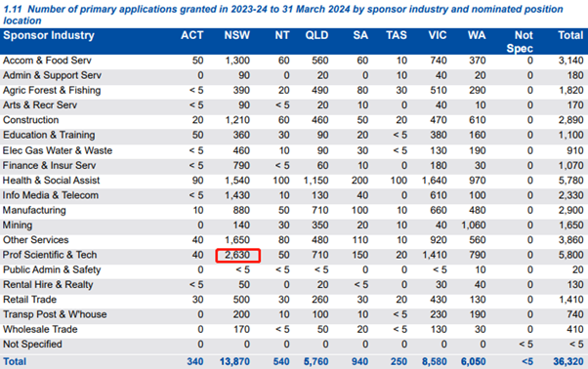Click the NSW value 1,300 for Accom & Food Serv

(x=237, y=61)
